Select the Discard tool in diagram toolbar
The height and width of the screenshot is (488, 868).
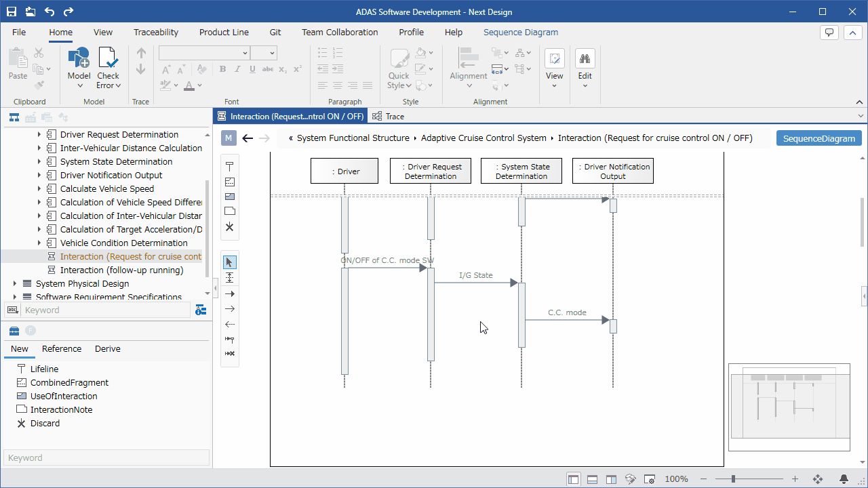(x=230, y=226)
